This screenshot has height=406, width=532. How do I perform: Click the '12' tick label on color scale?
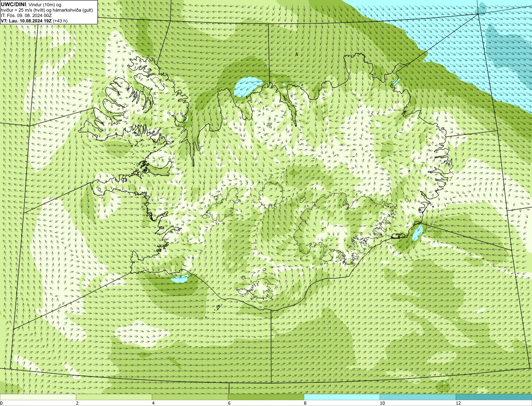pyautogui.click(x=458, y=403)
